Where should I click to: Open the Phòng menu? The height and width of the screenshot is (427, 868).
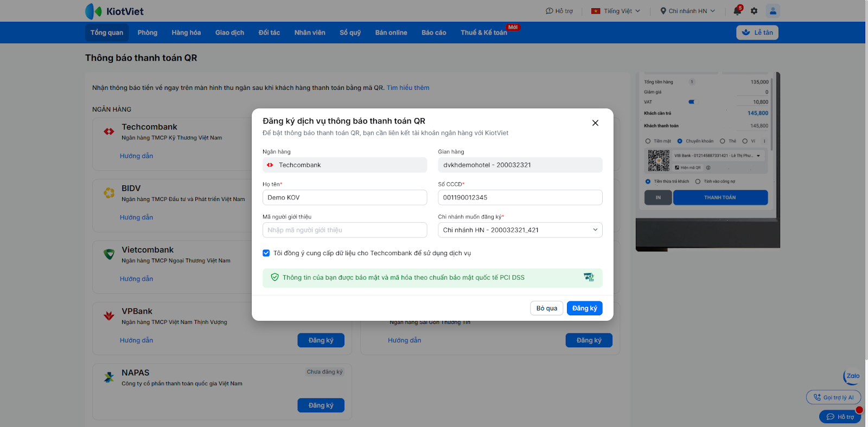(148, 33)
